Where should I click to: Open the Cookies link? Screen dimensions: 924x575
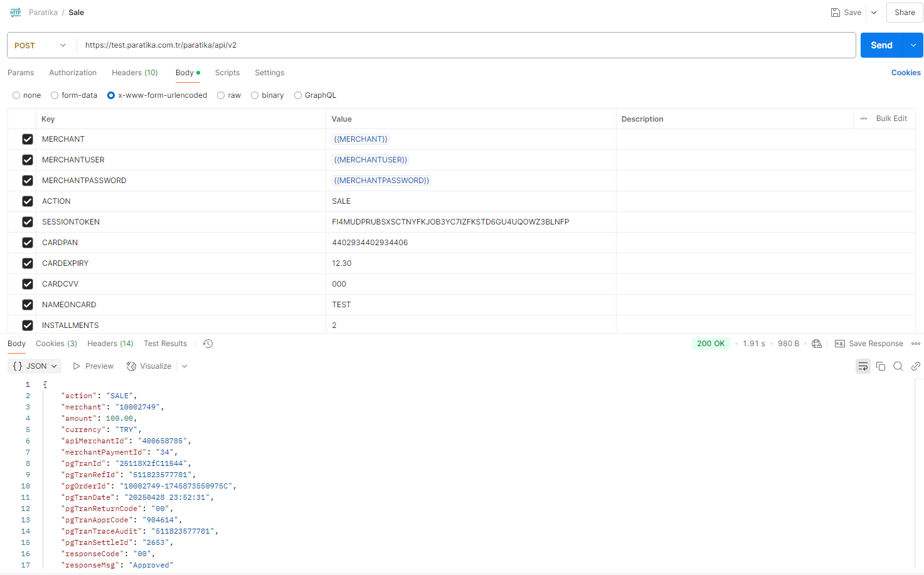[906, 73]
